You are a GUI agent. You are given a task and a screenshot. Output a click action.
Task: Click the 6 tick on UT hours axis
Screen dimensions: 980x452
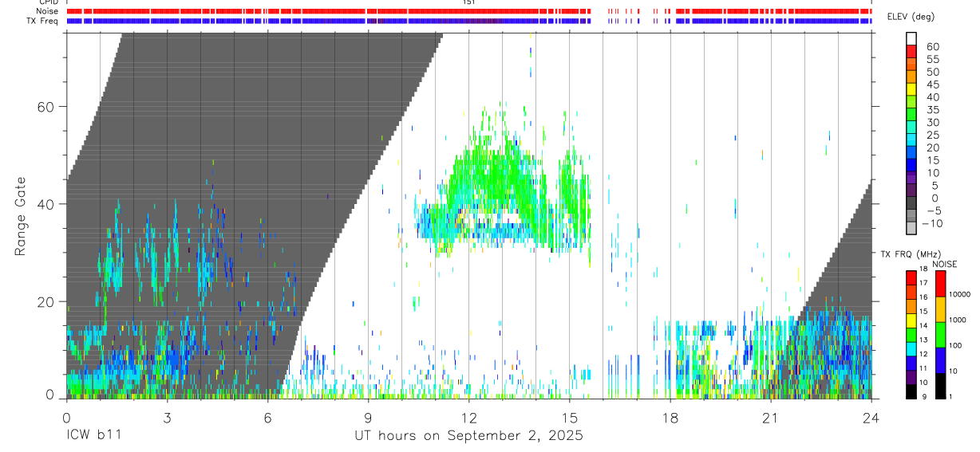point(267,418)
